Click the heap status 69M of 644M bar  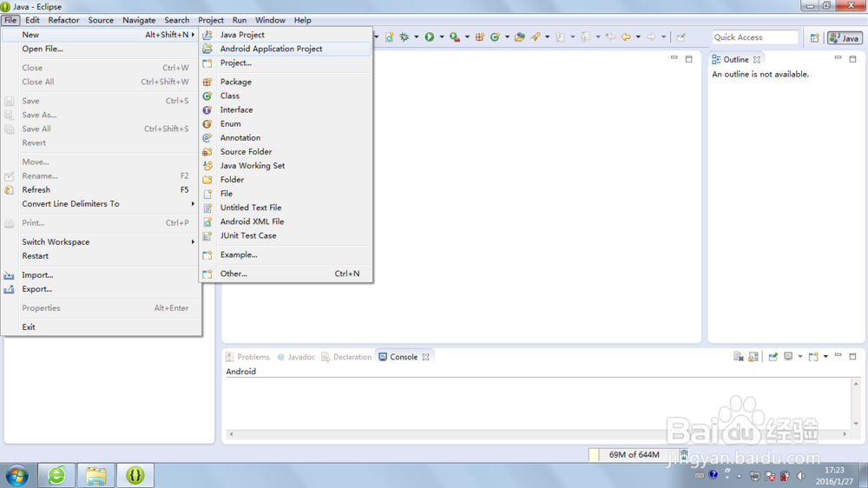point(635,455)
